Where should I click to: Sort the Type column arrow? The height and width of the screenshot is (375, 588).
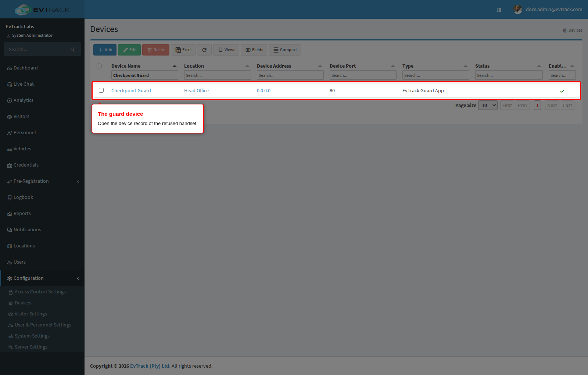tap(466, 66)
